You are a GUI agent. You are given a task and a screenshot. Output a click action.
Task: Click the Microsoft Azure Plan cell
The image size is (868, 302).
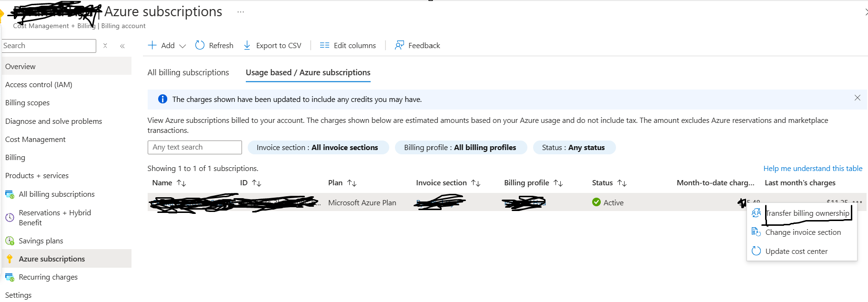[x=362, y=202]
